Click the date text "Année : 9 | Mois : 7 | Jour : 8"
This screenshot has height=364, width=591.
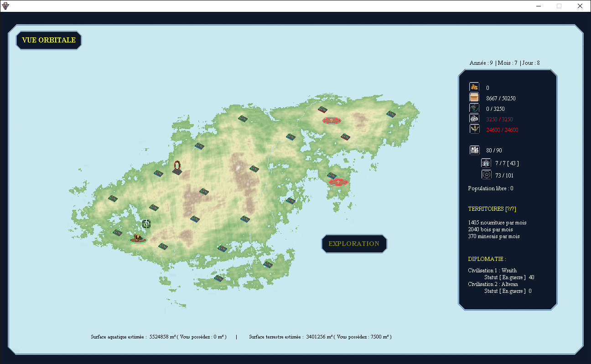505,63
